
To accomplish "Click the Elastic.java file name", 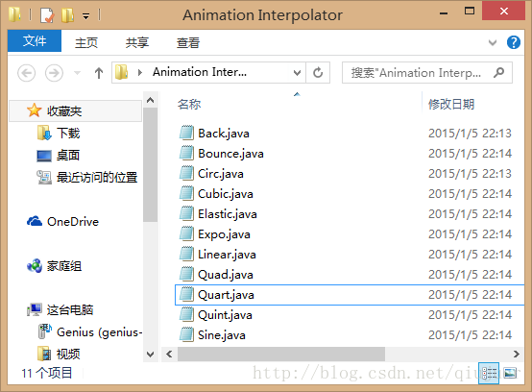I will click(228, 214).
